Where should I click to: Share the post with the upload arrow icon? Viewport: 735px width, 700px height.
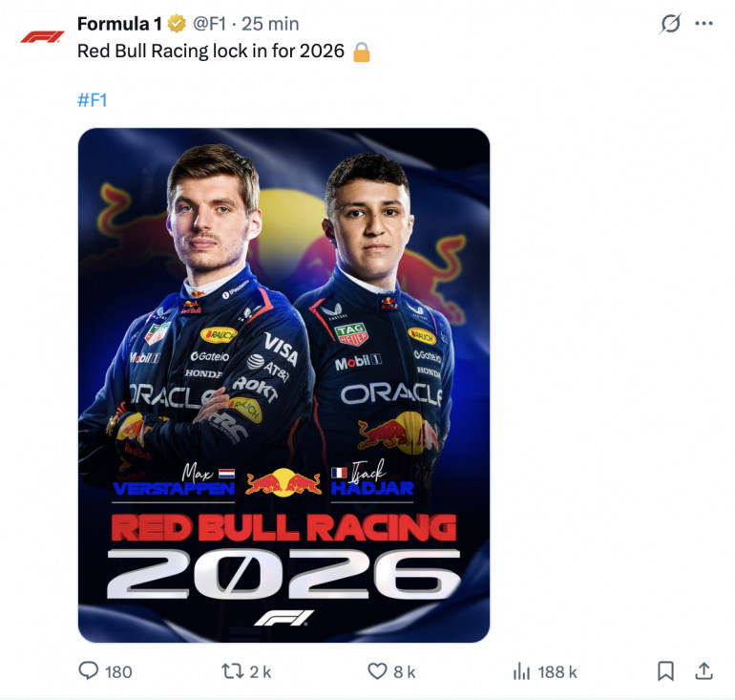[x=703, y=671]
